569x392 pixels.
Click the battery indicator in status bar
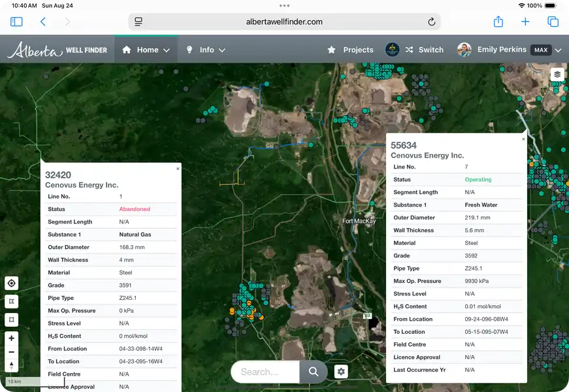[x=550, y=6]
